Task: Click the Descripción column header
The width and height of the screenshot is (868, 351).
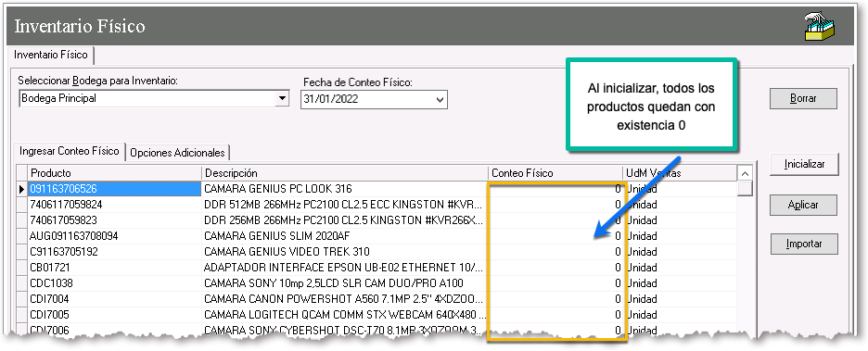Action: [x=345, y=173]
